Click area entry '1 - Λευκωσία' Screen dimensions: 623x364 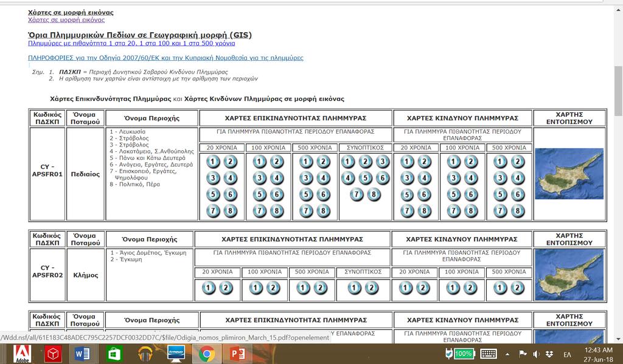(128, 132)
